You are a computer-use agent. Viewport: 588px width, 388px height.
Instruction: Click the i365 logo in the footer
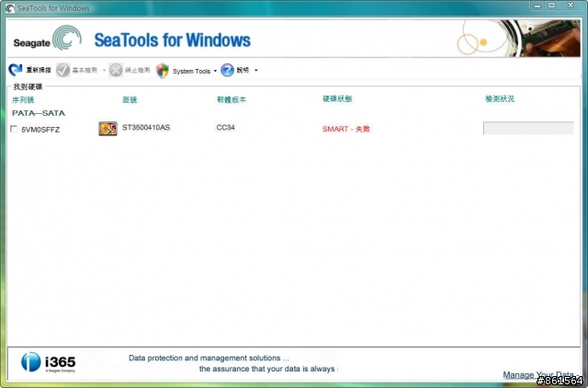49,362
